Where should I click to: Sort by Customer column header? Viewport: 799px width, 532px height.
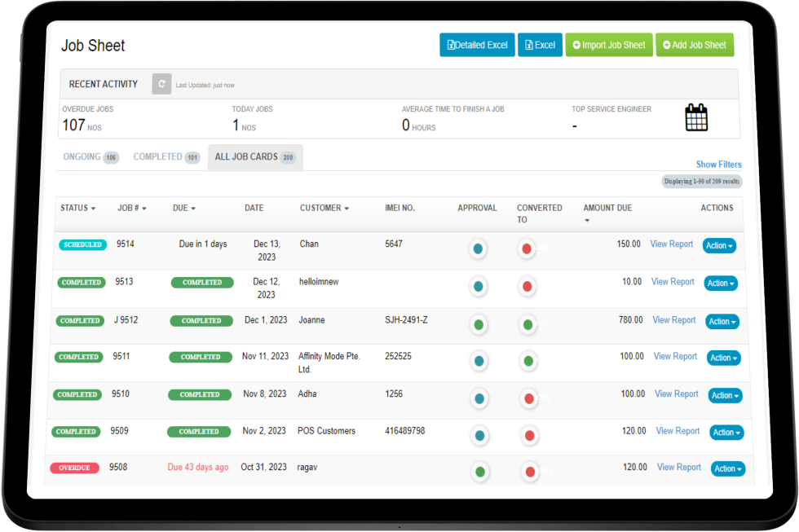[x=324, y=208]
